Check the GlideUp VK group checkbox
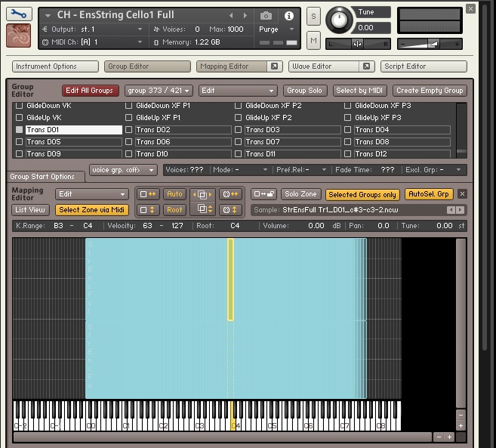 [20, 117]
